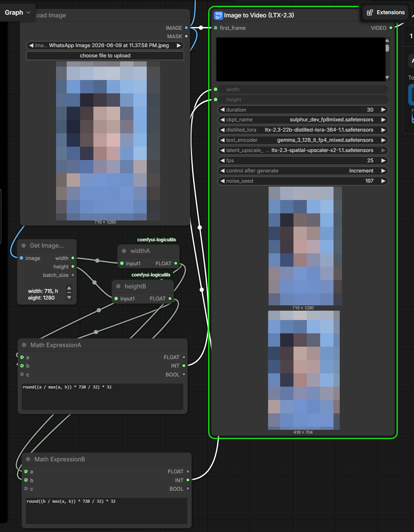Click the first_frame input port

pyautogui.click(x=216, y=28)
